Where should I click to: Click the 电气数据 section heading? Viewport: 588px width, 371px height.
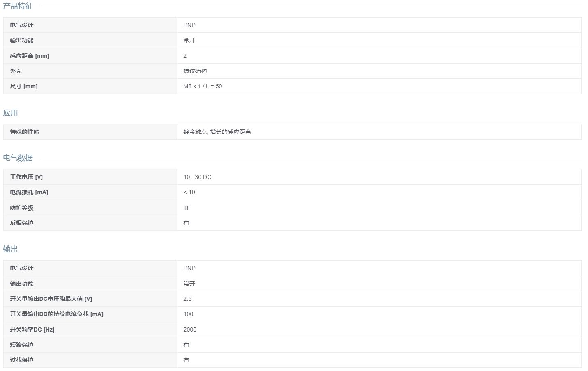pyautogui.click(x=18, y=158)
